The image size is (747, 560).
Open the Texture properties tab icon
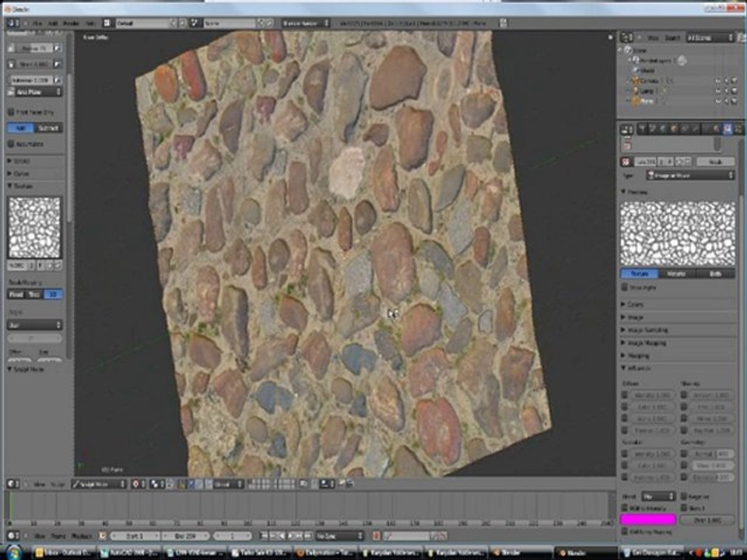(x=728, y=129)
